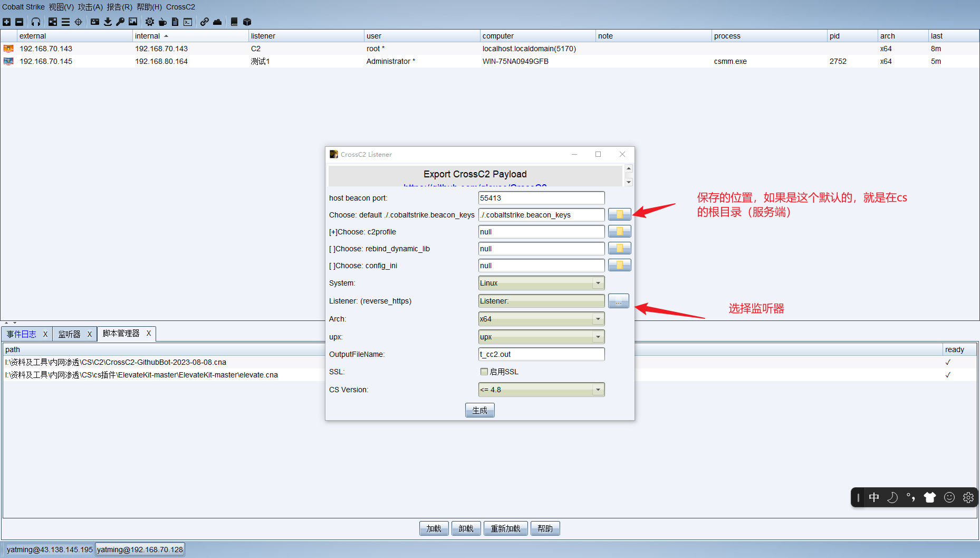Screen dimensions: 980x558
Task: Click the 加载 load button
Action: coord(434,528)
